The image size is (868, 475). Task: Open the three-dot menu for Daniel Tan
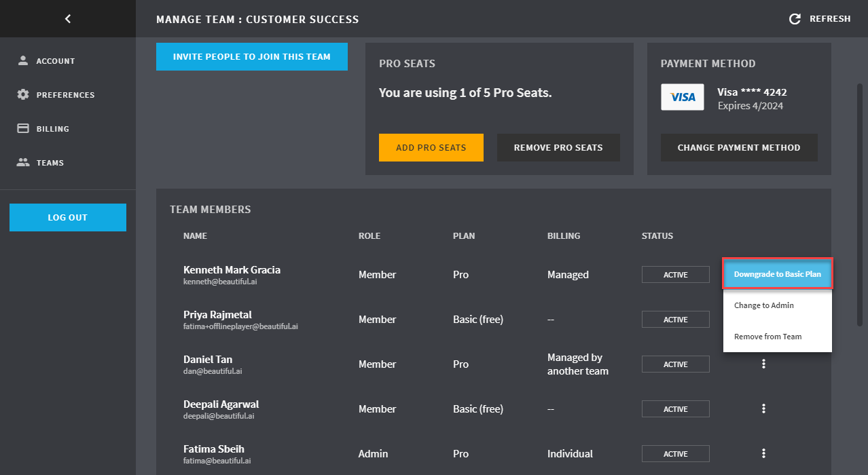(x=764, y=364)
